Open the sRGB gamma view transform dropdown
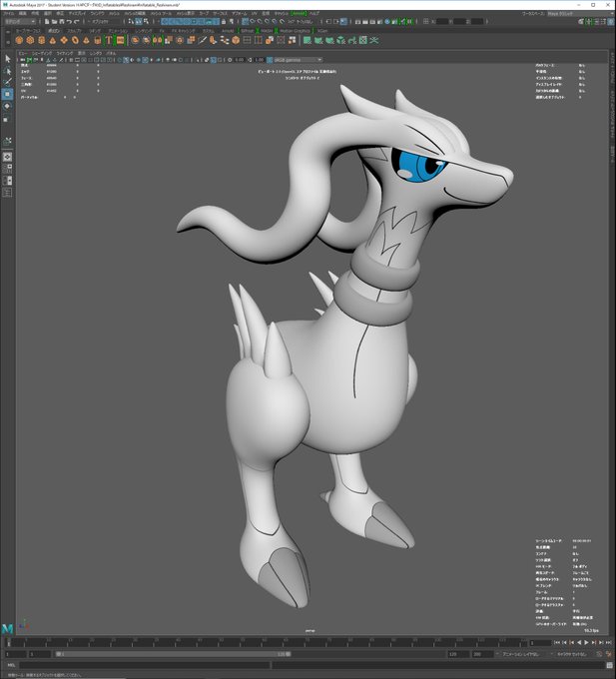 (x=298, y=60)
